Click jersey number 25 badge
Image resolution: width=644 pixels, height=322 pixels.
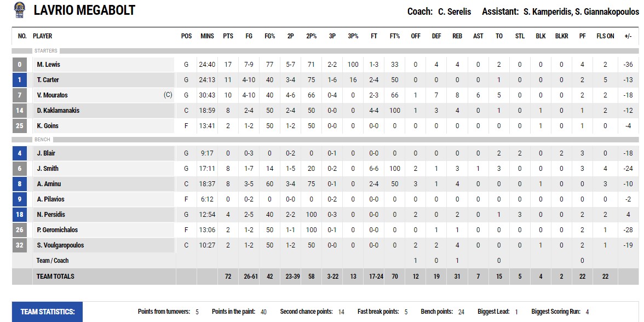coord(20,126)
